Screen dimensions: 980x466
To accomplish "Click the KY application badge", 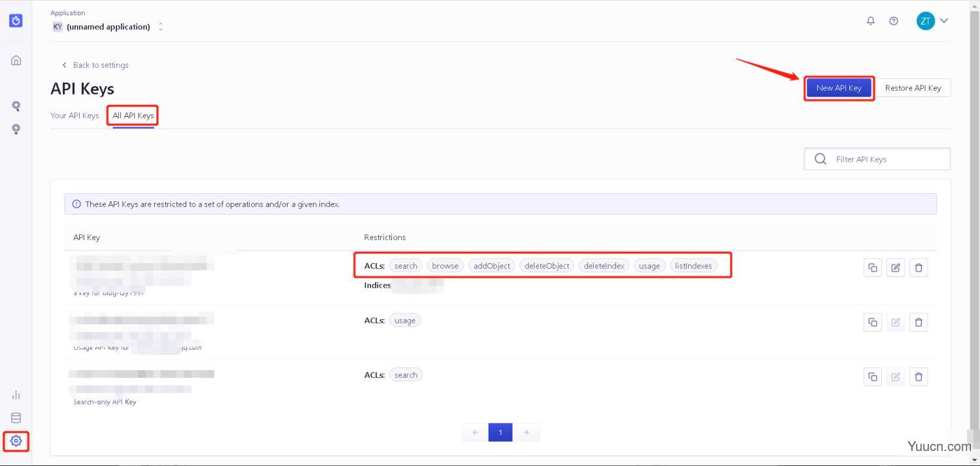I will point(57,27).
